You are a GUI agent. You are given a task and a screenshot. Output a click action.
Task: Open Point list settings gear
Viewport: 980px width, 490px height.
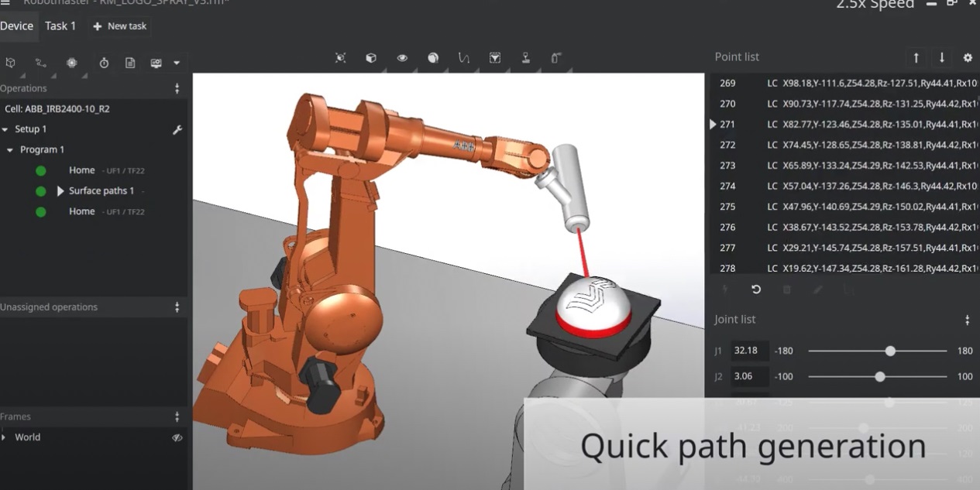tap(968, 57)
